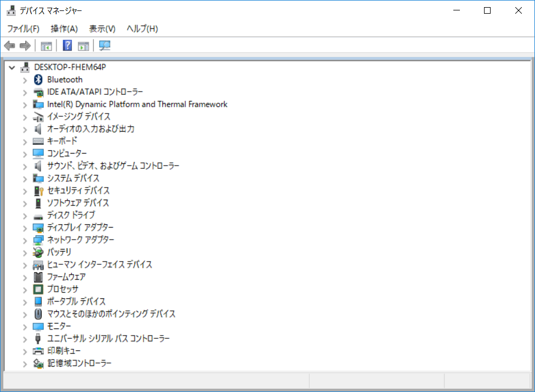Click the キーボード keyboard icon

point(38,141)
